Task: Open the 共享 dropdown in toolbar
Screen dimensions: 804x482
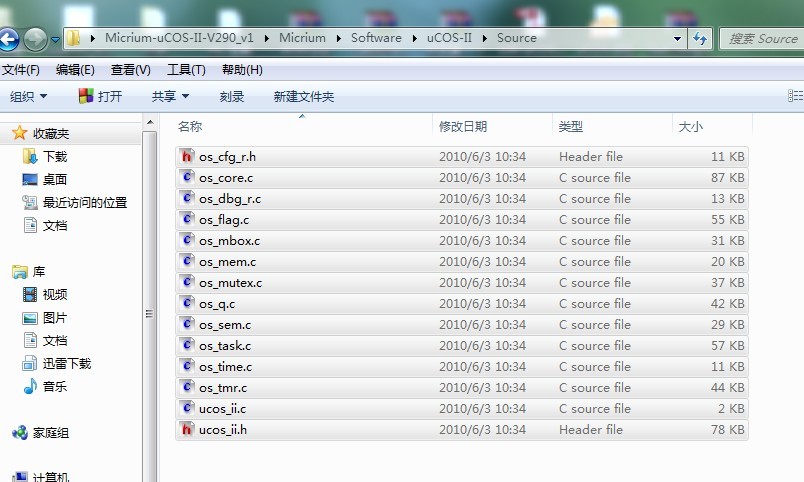Action: pos(170,96)
